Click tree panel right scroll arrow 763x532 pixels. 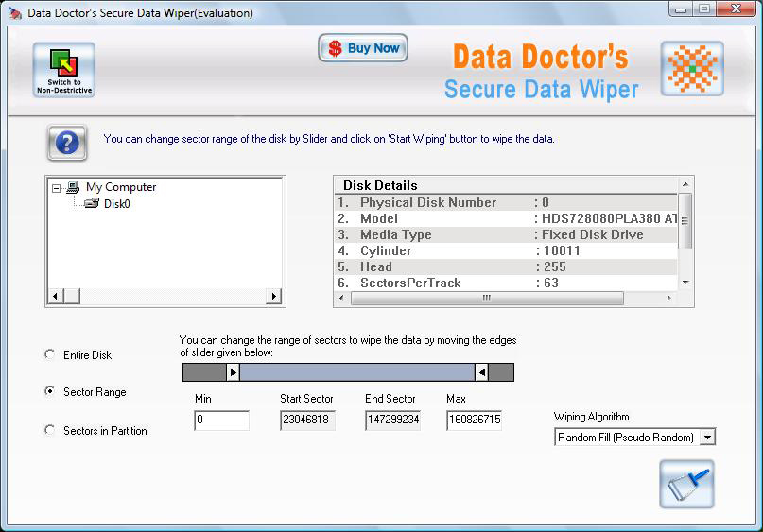[x=274, y=296]
